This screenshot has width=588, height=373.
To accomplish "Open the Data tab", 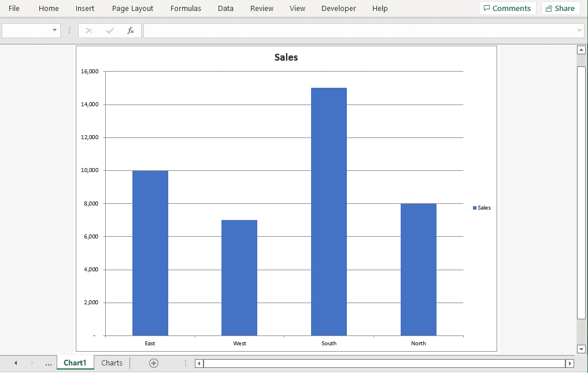I will point(225,8).
